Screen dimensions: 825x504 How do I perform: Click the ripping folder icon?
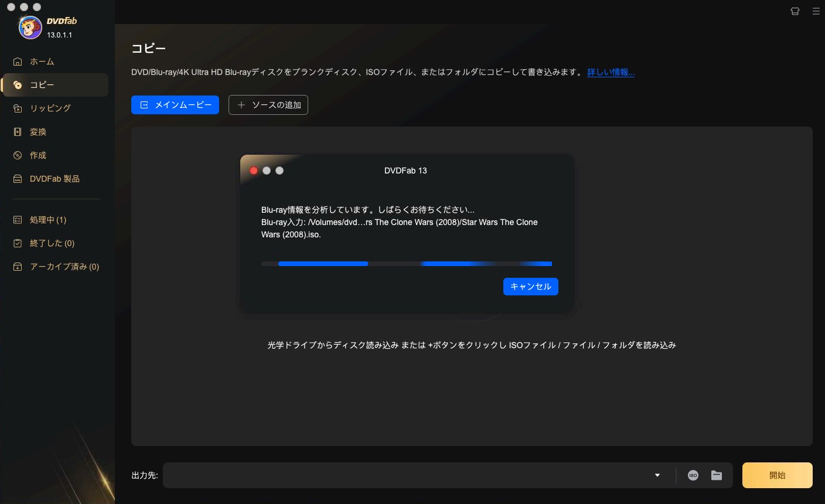coord(18,108)
